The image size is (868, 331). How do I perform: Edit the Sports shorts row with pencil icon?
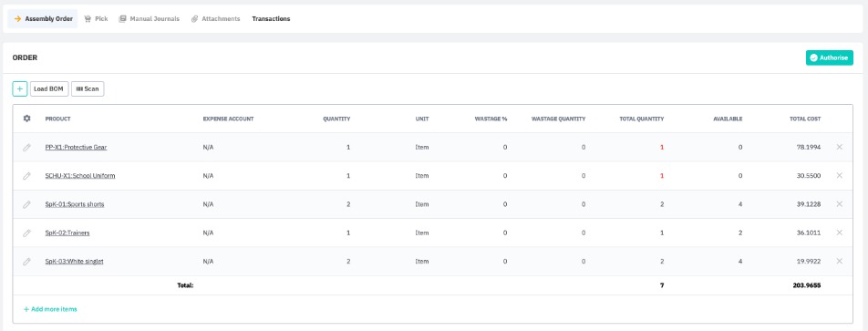(x=26, y=204)
